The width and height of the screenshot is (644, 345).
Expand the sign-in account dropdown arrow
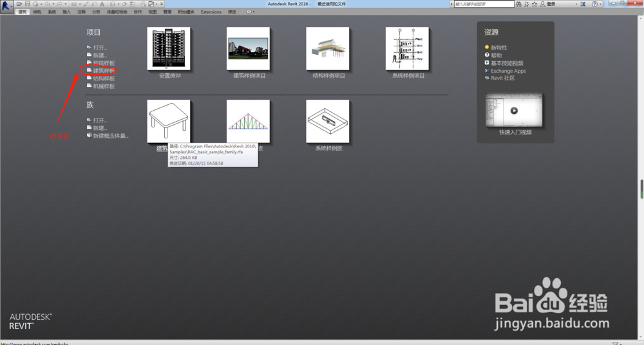(576, 4)
